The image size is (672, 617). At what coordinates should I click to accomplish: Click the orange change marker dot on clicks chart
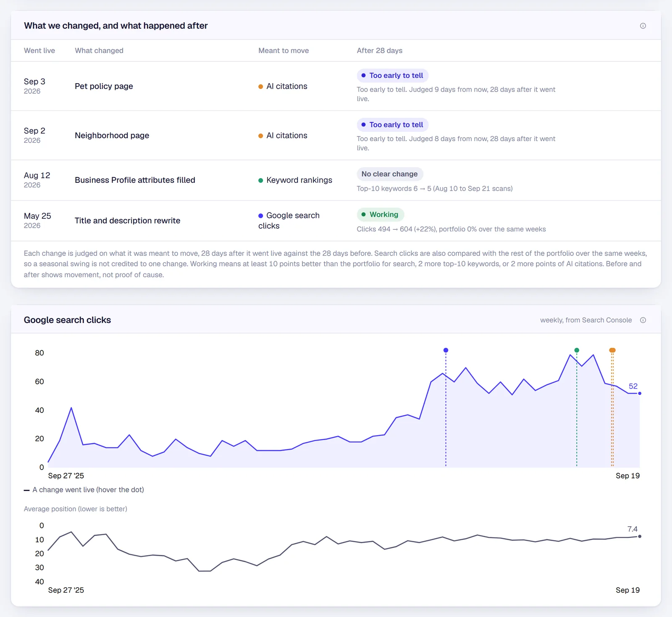click(612, 350)
